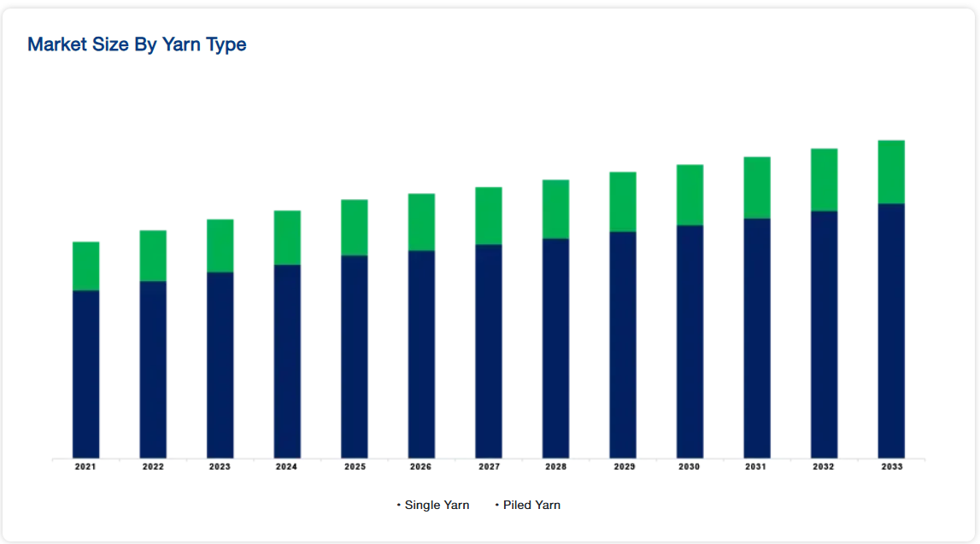This screenshot has height=544, width=980.
Task: Select the green Piled Yarn segment for 2021
Action: click(85, 266)
